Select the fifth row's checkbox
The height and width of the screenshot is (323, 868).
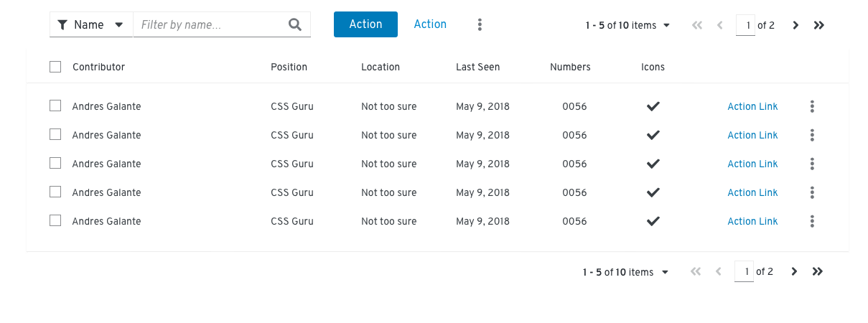point(55,220)
